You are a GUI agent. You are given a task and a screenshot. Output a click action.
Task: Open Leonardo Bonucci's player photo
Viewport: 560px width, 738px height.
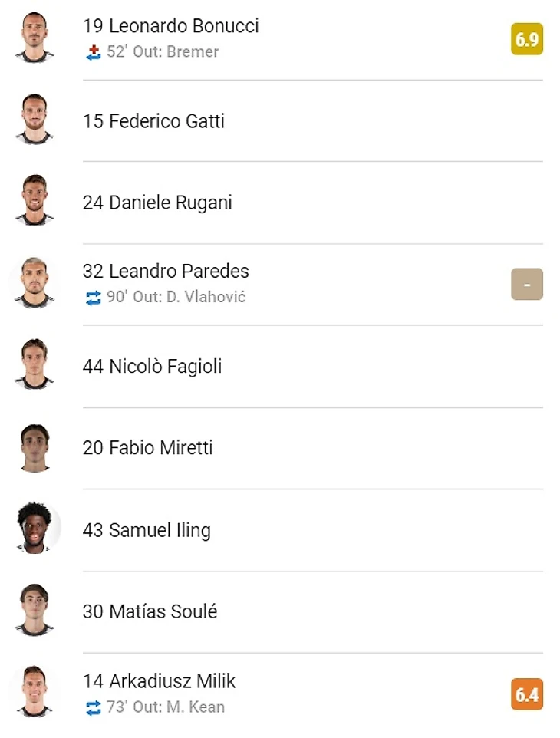click(35, 38)
